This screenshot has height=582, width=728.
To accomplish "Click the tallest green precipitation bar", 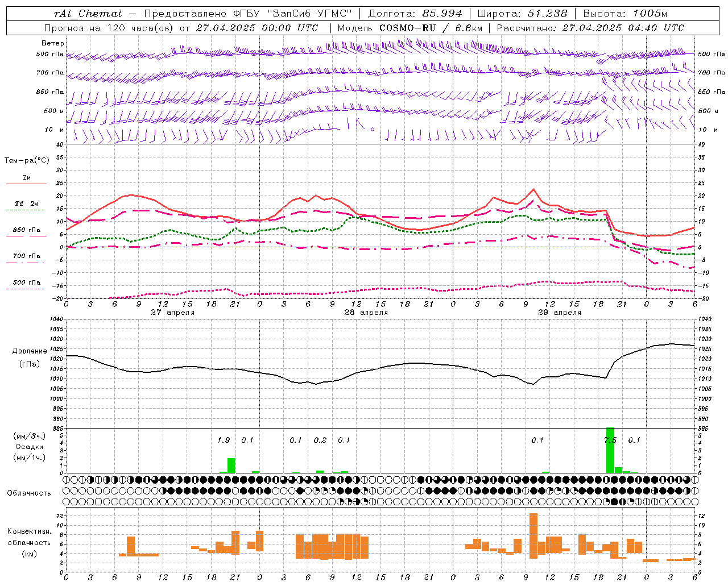I will coord(610,450).
